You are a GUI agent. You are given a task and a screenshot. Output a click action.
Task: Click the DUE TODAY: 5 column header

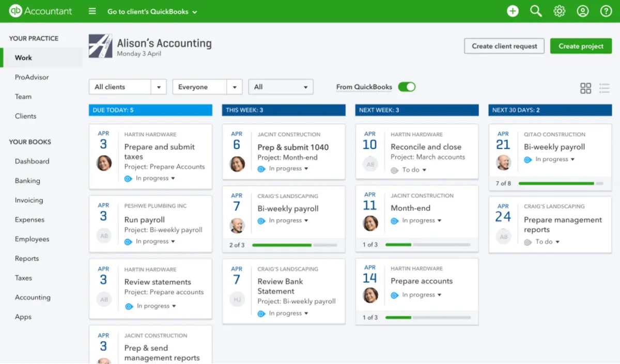[150, 110]
